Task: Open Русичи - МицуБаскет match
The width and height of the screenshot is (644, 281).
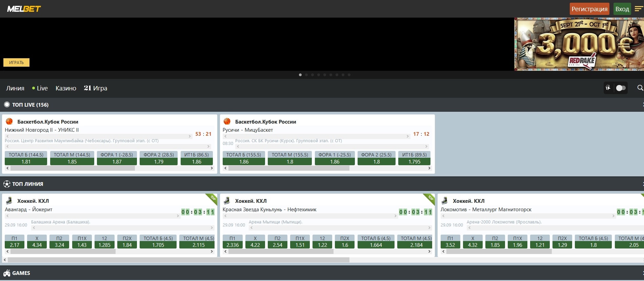Action: coord(248,130)
